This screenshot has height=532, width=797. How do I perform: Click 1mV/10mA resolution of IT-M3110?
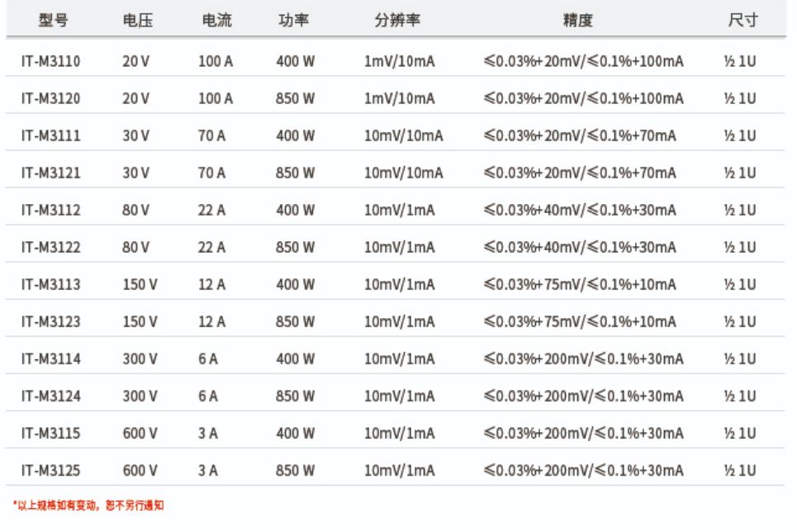click(x=400, y=61)
